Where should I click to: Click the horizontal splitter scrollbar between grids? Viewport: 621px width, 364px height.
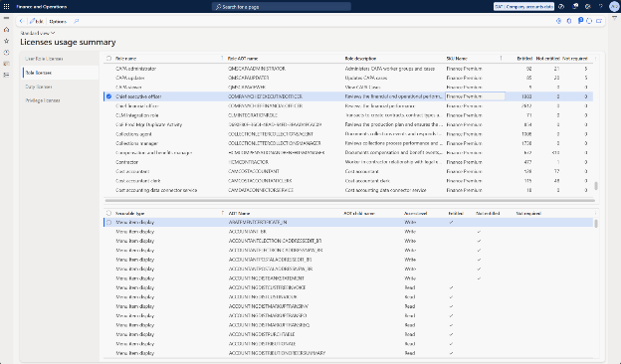click(x=350, y=201)
